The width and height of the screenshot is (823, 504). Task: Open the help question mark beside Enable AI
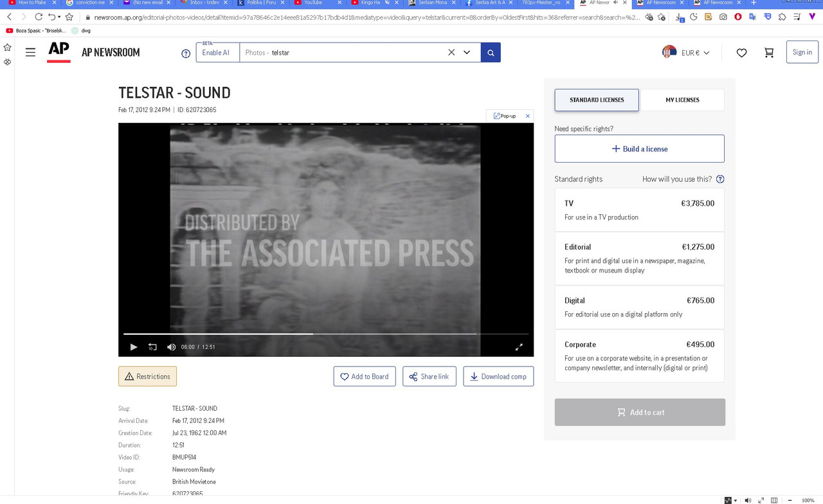[186, 53]
